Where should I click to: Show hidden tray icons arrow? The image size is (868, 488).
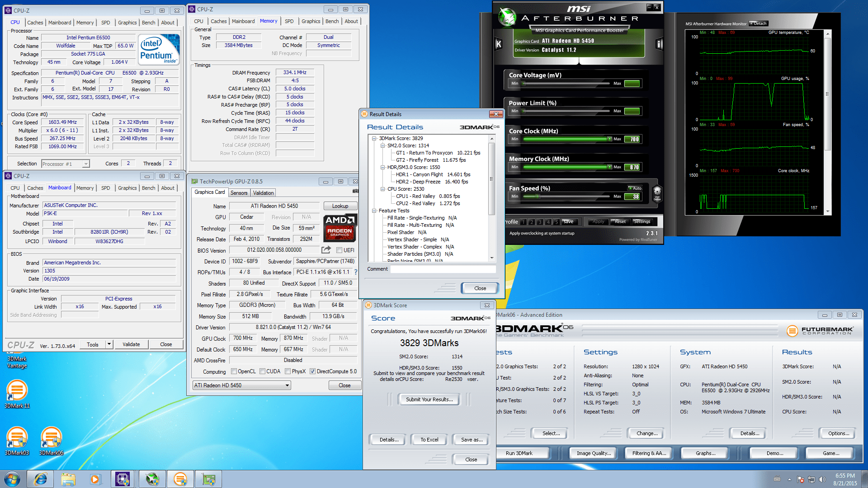(x=789, y=479)
